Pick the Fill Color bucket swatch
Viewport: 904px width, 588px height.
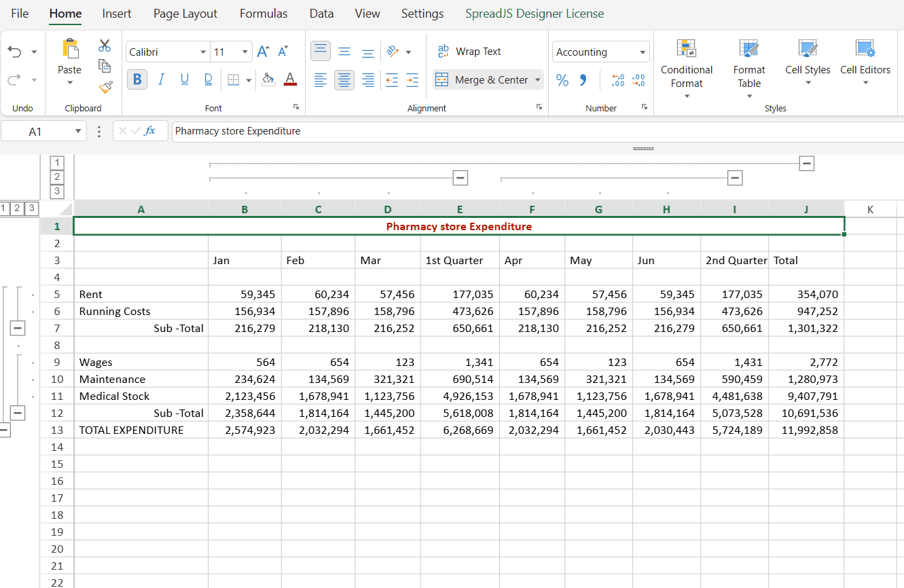pos(268,80)
